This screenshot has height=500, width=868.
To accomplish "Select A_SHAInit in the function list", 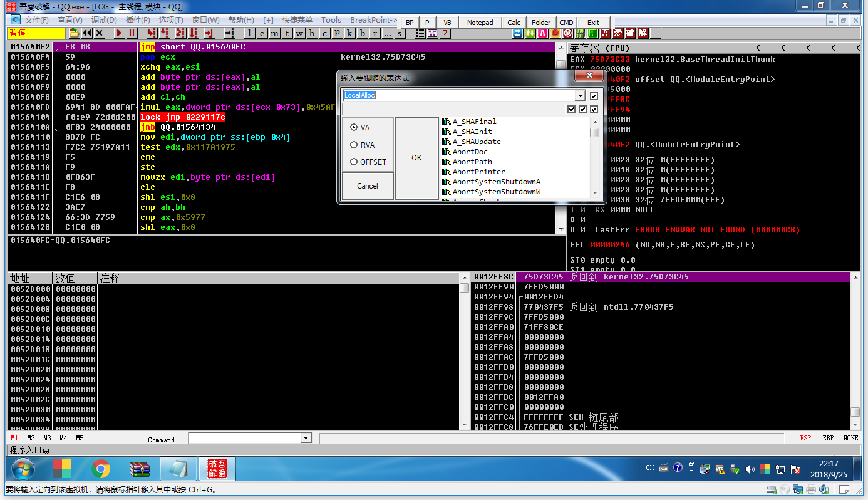I will tap(472, 132).
